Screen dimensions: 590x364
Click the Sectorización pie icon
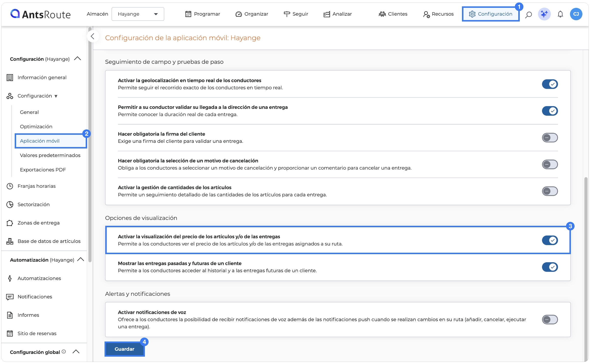tap(10, 205)
